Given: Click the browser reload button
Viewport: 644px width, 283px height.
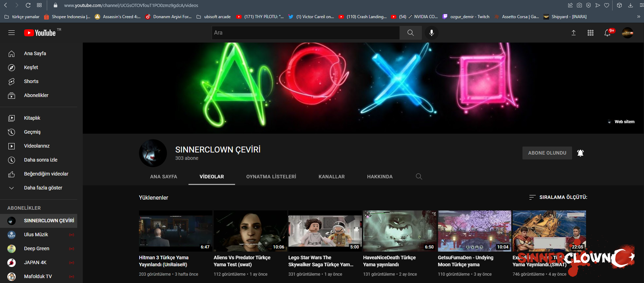Looking at the screenshot, I should 28,5.
